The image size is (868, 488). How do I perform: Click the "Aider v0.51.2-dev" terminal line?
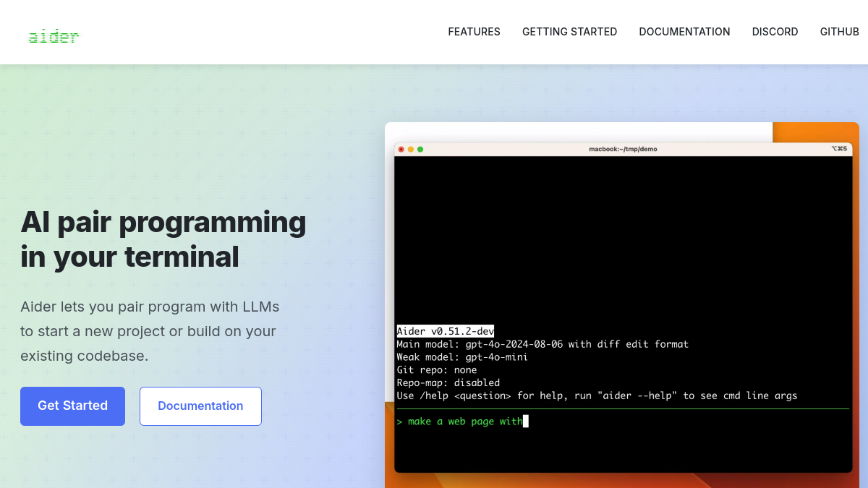446,331
